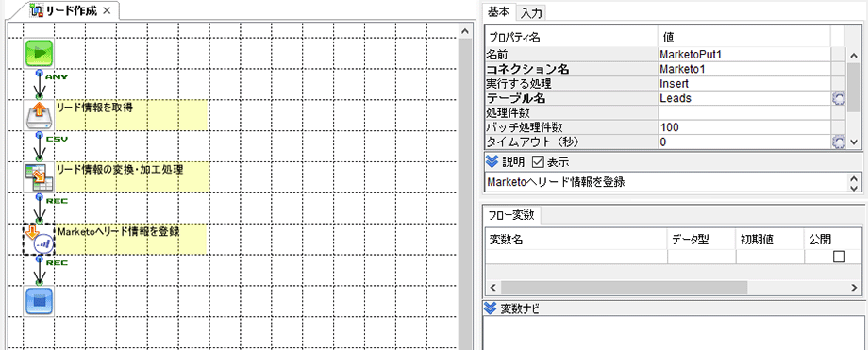868x350 pixels.
Task: Edit the コネクション名 value Marketo1
Action: [x=744, y=69]
